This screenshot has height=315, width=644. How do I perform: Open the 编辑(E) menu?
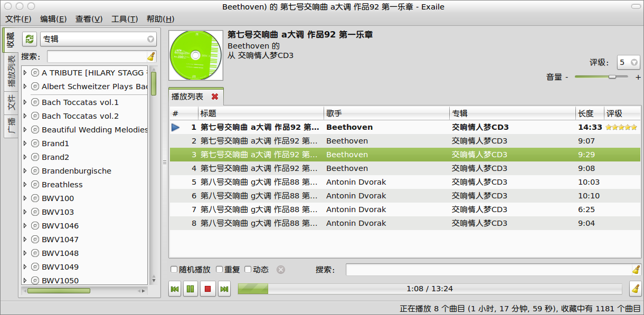pyautogui.click(x=53, y=19)
